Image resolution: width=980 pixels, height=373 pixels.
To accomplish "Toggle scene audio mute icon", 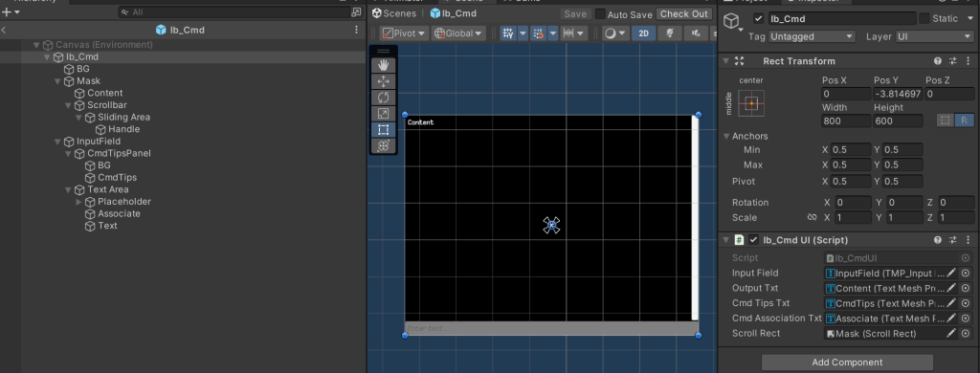I will 697,33.
